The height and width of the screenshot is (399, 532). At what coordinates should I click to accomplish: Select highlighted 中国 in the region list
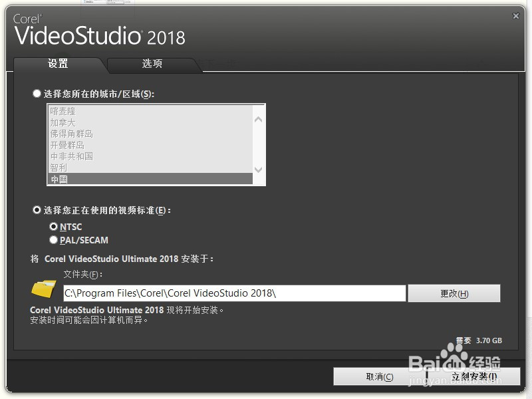[x=151, y=179]
